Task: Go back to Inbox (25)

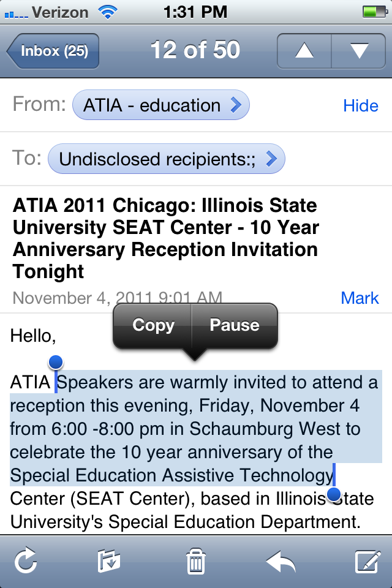Action: coord(53,51)
